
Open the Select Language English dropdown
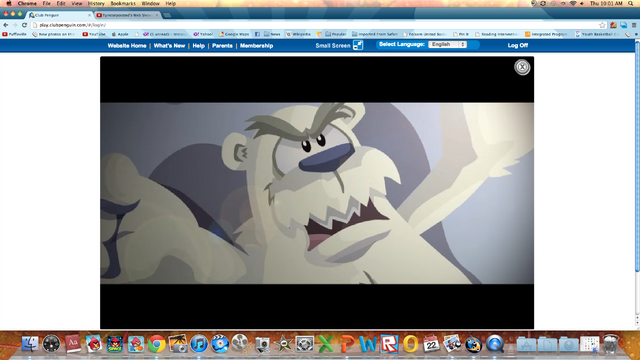[447, 44]
